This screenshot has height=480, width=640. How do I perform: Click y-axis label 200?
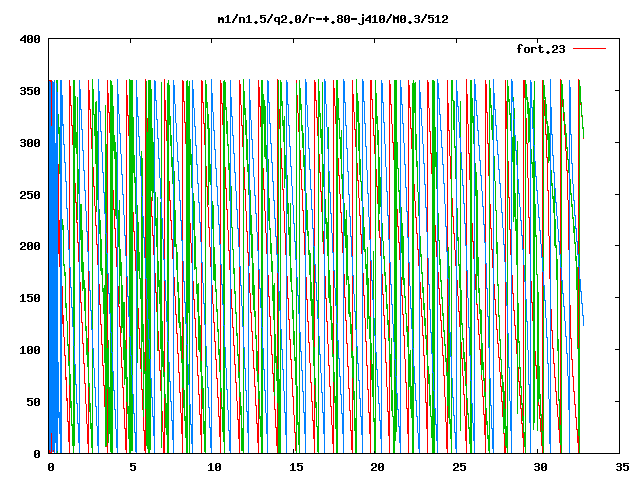[x=30, y=246]
